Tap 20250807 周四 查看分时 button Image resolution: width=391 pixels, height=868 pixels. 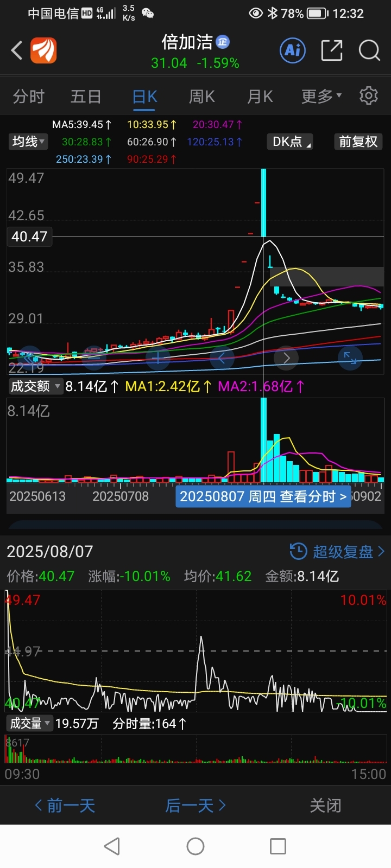click(263, 496)
